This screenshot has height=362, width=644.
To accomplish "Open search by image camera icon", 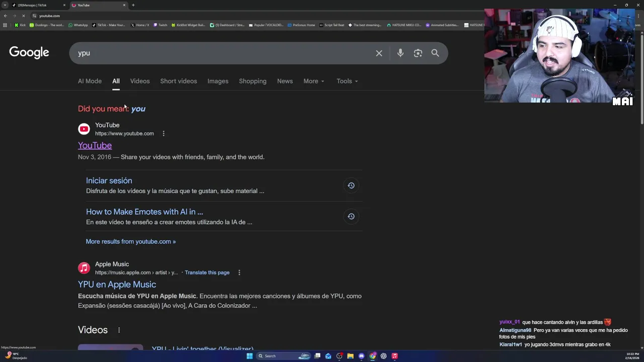I will point(418,53).
